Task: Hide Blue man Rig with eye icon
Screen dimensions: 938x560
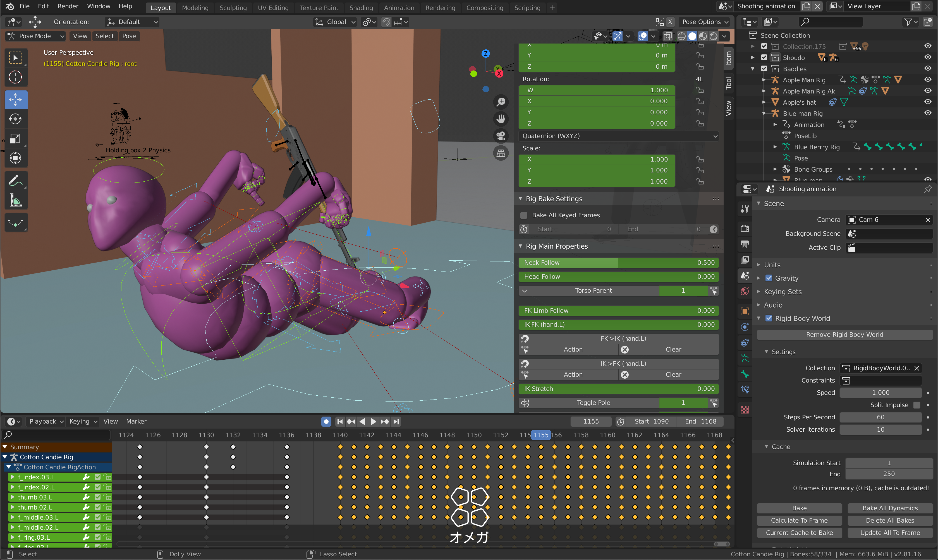Action: [x=927, y=113]
